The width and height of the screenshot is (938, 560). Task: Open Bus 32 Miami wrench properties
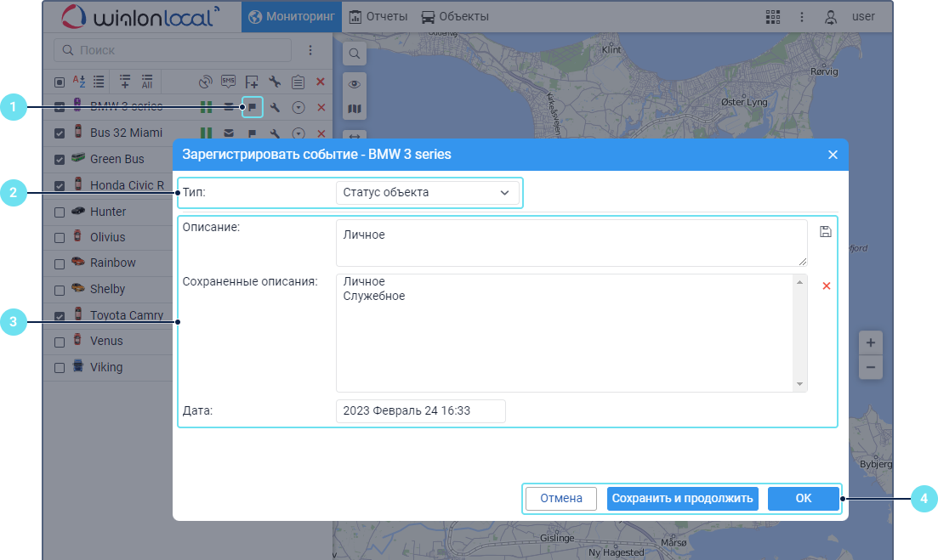pyautogui.click(x=276, y=133)
